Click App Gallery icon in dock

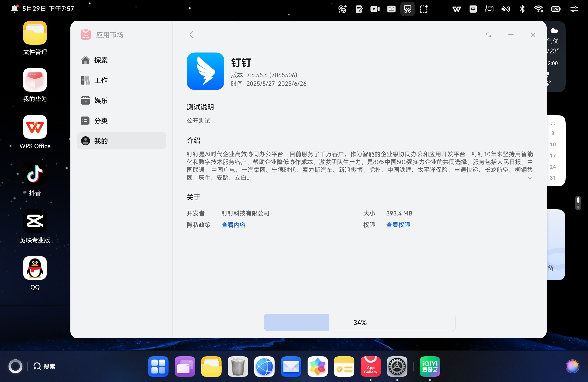pyautogui.click(x=371, y=367)
